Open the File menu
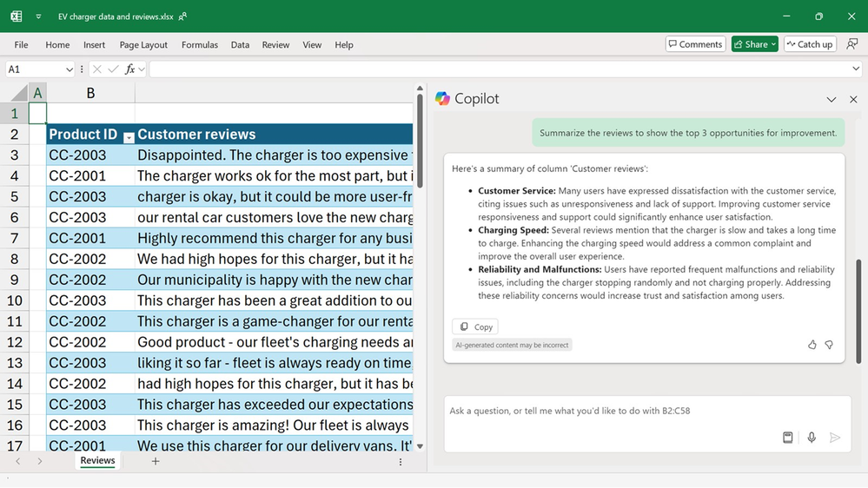The height and width of the screenshot is (488, 868). click(21, 45)
